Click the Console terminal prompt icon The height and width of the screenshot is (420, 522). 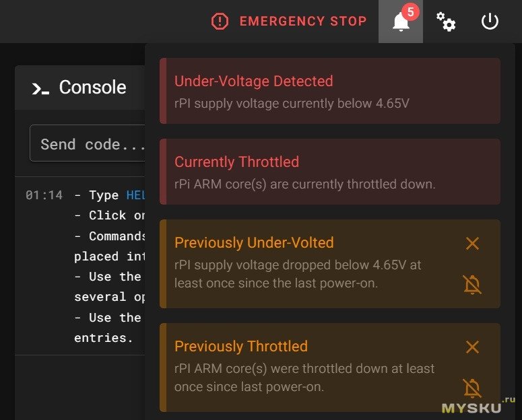point(40,88)
